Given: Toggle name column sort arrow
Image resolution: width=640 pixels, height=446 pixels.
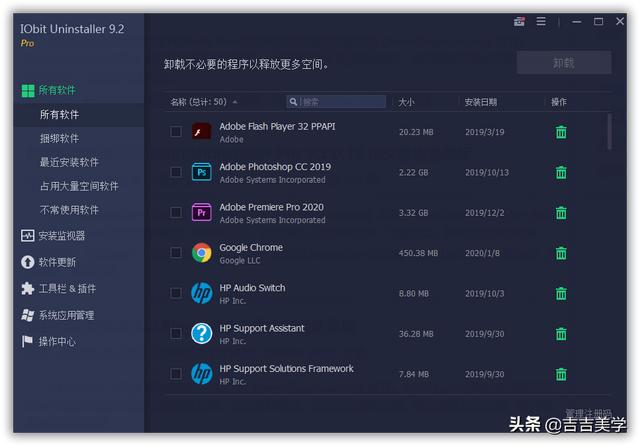Looking at the screenshot, I should pyautogui.click(x=235, y=102).
